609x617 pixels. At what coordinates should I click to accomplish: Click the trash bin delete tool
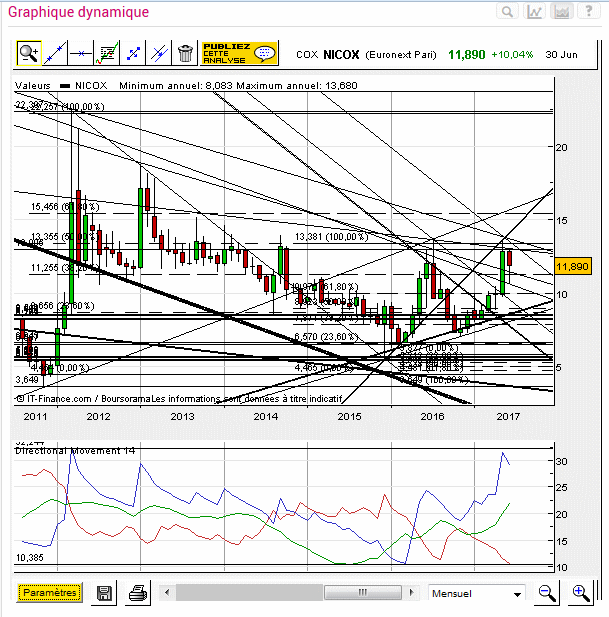[x=185, y=53]
